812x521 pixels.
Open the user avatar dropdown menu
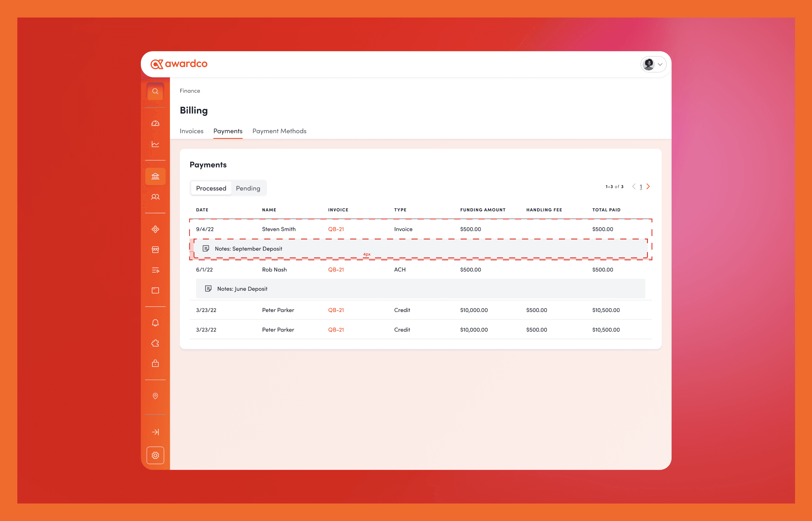[654, 64]
